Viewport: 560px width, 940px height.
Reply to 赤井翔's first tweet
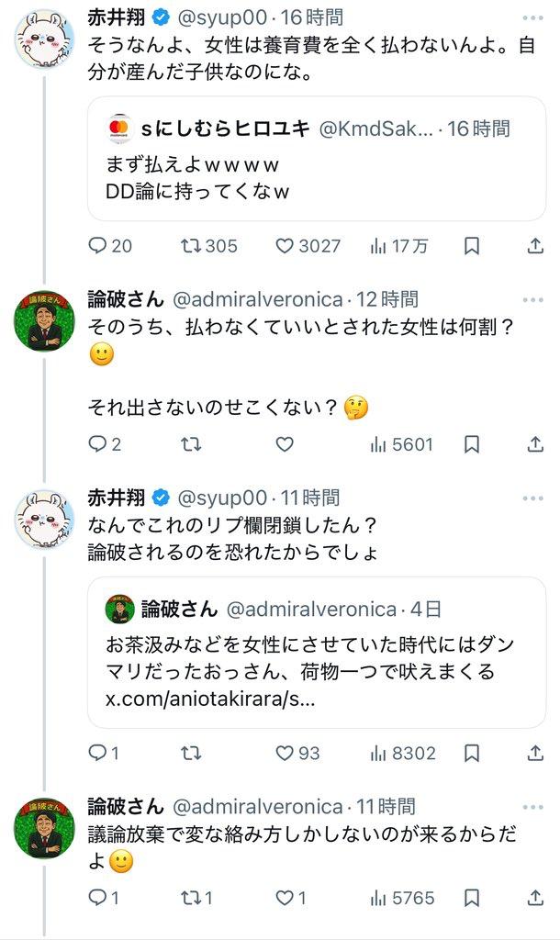tap(98, 245)
